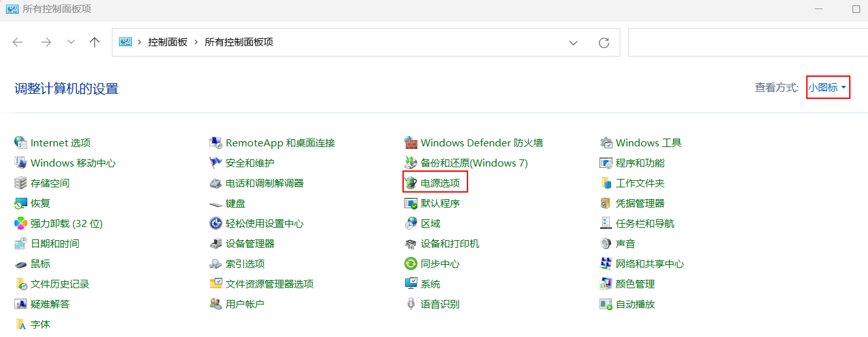
Task: Click the 日期和时间 icon
Action: pyautogui.click(x=21, y=244)
